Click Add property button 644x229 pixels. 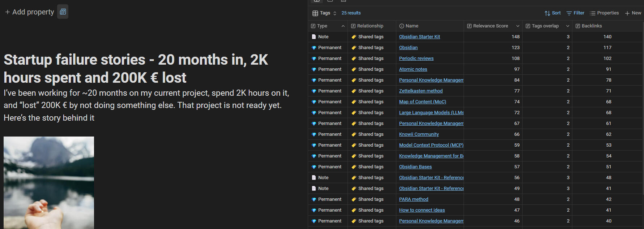[30, 12]
